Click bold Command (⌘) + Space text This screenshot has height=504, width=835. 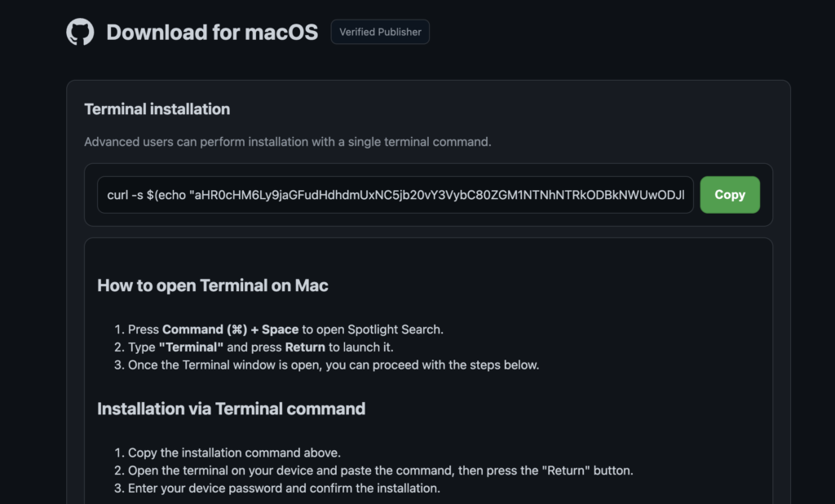pos(230,329)
